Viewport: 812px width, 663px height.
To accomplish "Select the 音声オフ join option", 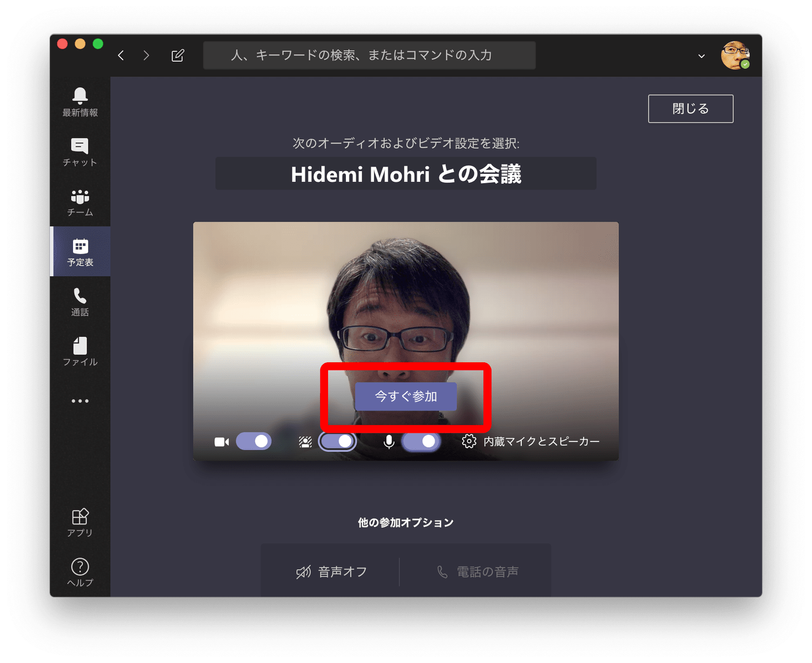I will pyautogui.click(x=331, y=571).
